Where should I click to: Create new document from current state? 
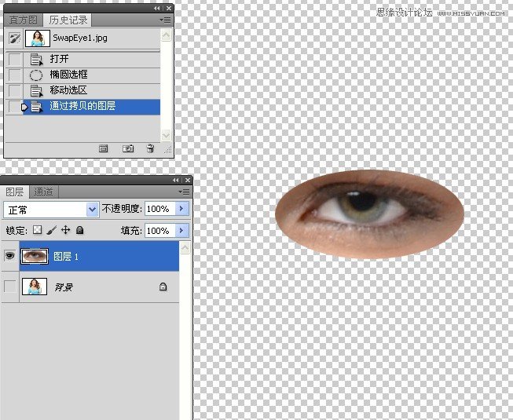[104, 148]
